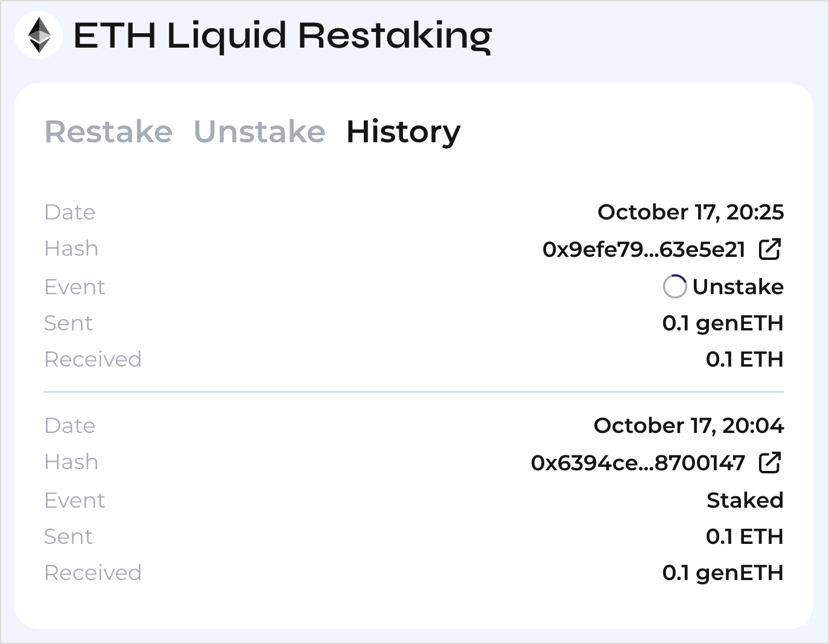Click the pending spinner beside Unstake
Viewport: 829px width, 644px height.
pos(675,286)
